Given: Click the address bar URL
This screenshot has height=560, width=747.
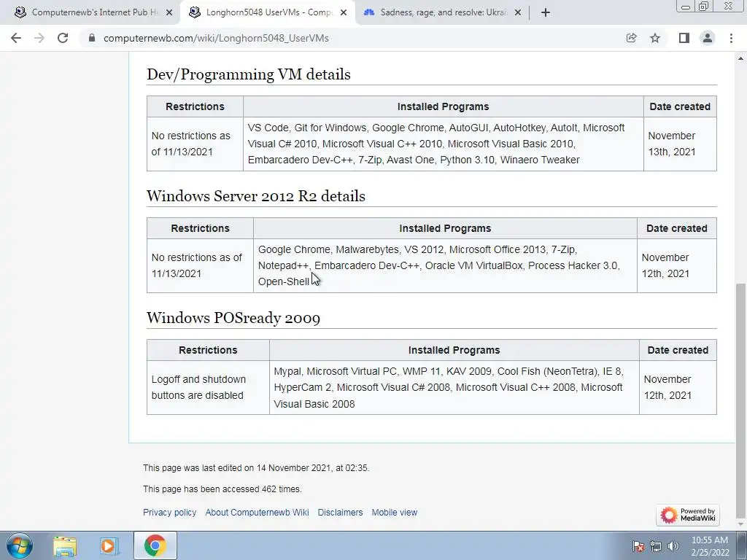Looking at the screenshot, I should pyautogui.click(x=216, y=38).
